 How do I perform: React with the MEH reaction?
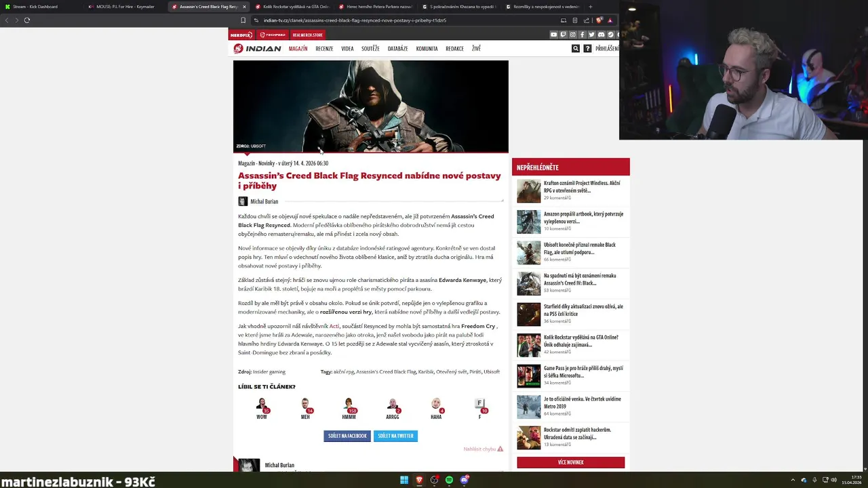point(305,409)
